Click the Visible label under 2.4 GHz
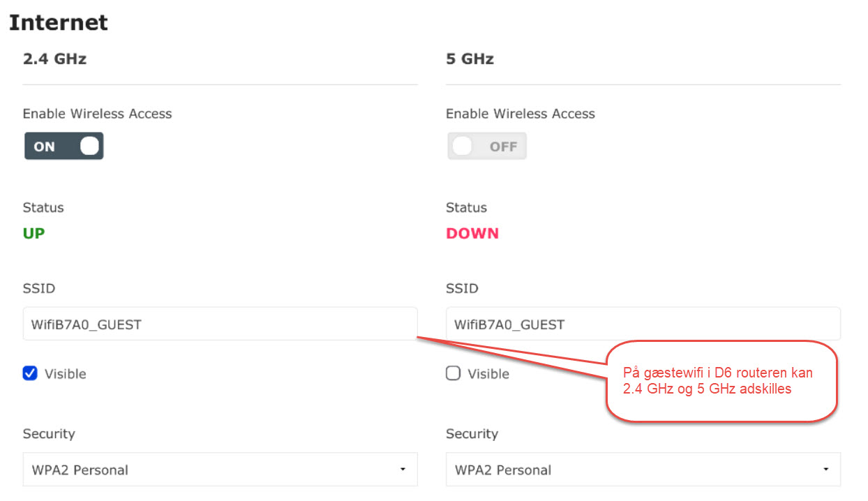This screenshot has height=501, width=868. coord(66,374)
